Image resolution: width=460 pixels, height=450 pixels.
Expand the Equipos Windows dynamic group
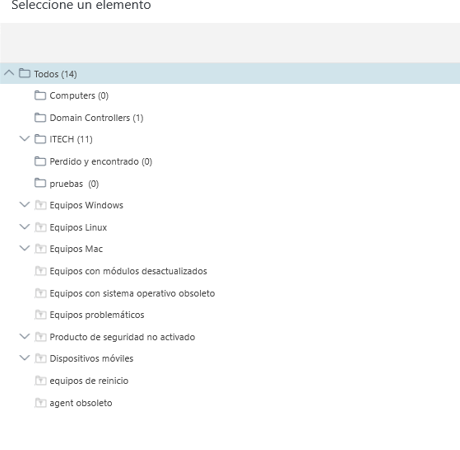pos(25,204)
